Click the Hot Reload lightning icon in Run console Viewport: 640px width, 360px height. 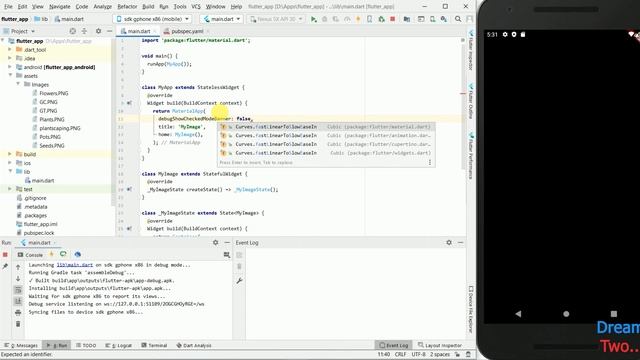(x=51, y=254)
